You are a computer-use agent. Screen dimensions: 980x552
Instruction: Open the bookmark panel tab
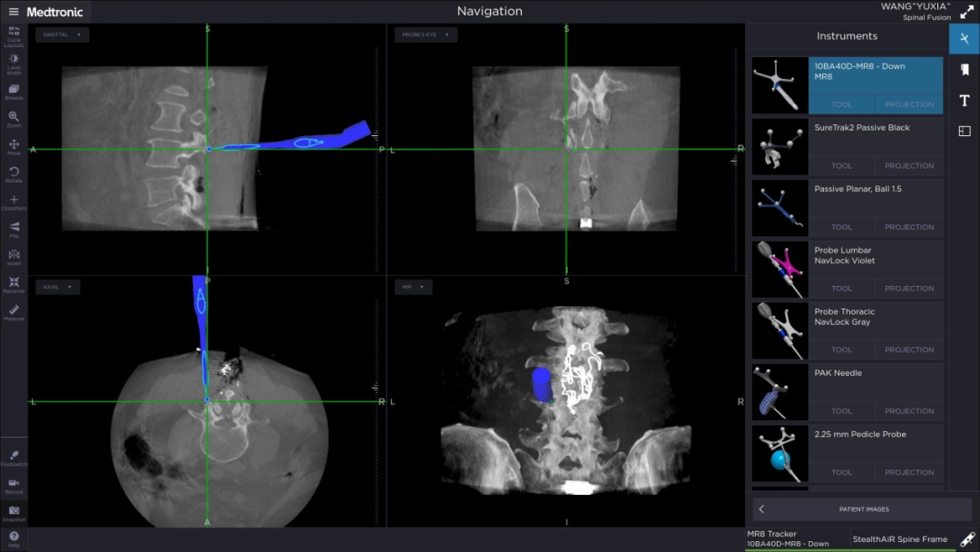coord(964,69)
